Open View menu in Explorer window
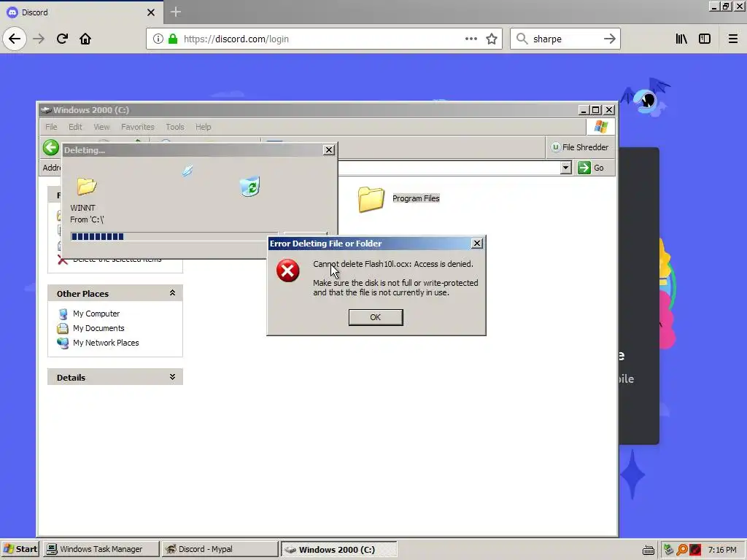This screenshot has width=747, height=560. pos(101,127)
